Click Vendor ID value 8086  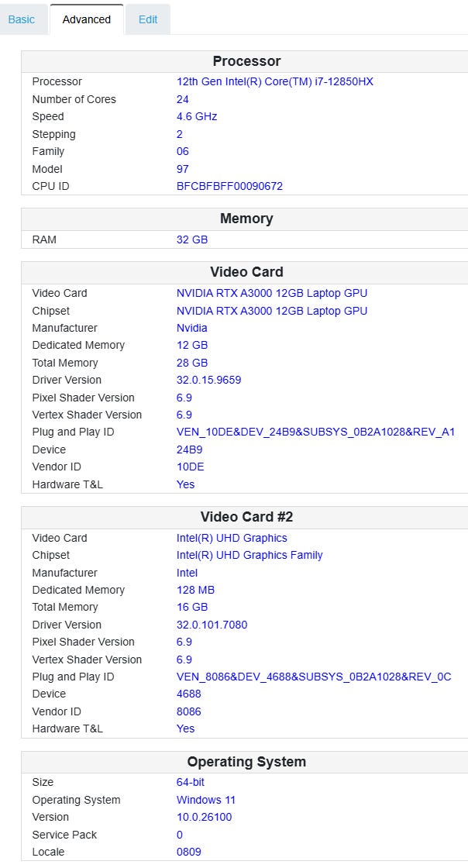point(188,711)
